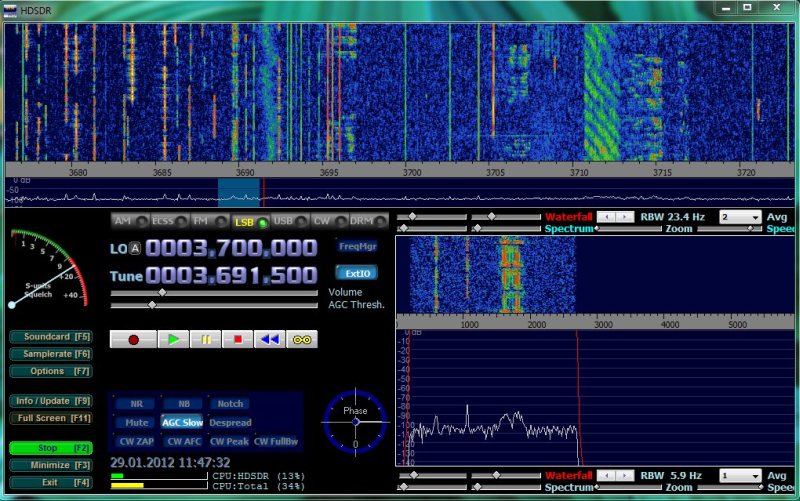Open the FreqMgr frequency manager
The width and height of the screenshot is (800, 501).
coord(356,244)
